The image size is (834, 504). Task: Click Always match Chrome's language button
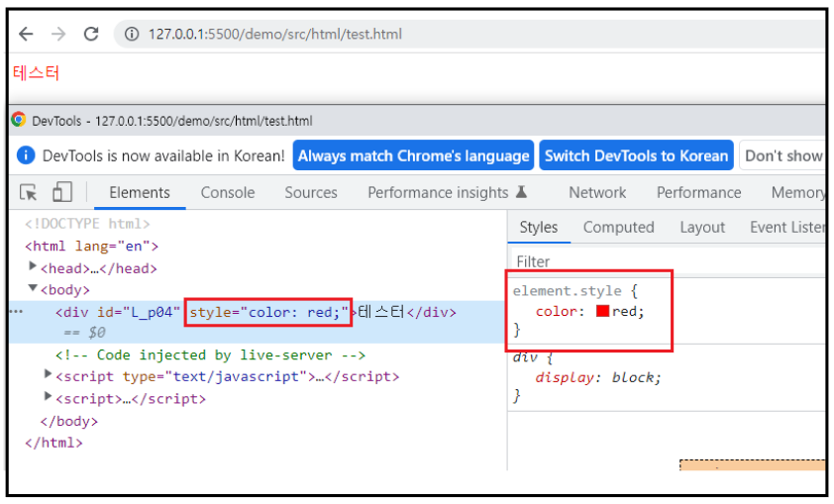413,155
